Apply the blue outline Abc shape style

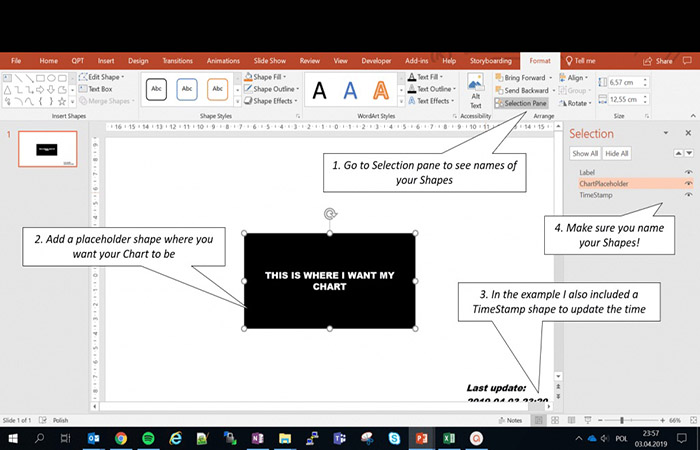point(187,89)
